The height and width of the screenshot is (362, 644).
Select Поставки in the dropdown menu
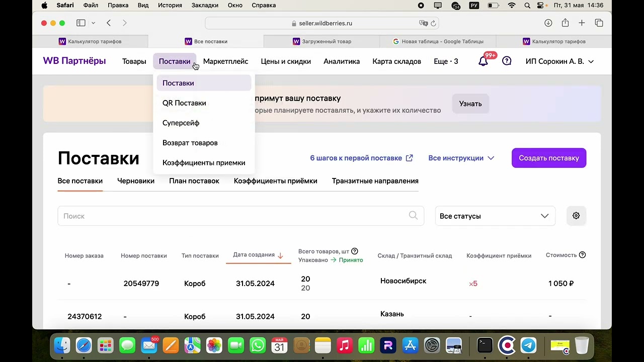[204, 83]
